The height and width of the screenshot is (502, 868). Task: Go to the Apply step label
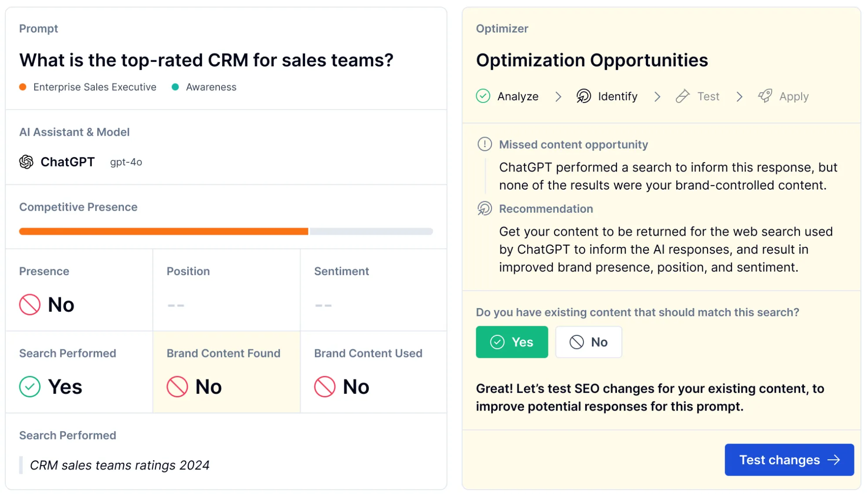tap(794, 96)
